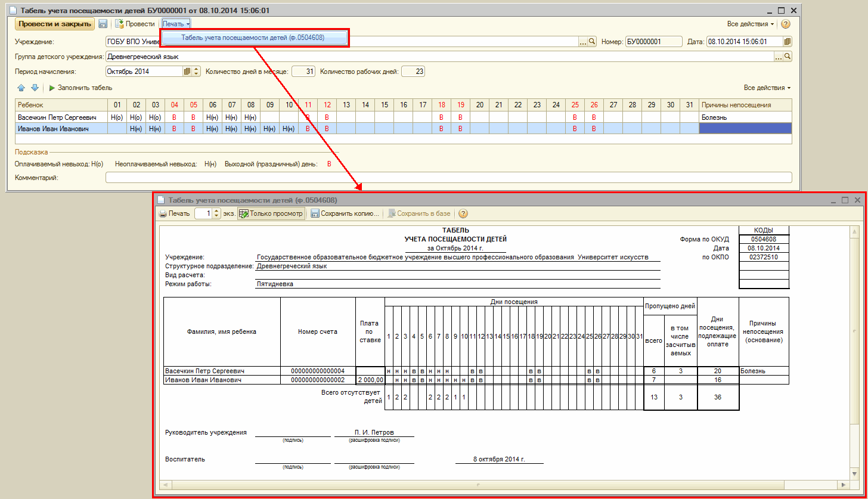This screenshot has height=499, width=868.
Task: Open period picker for Период начисления
Action: [x=187, y=72]
